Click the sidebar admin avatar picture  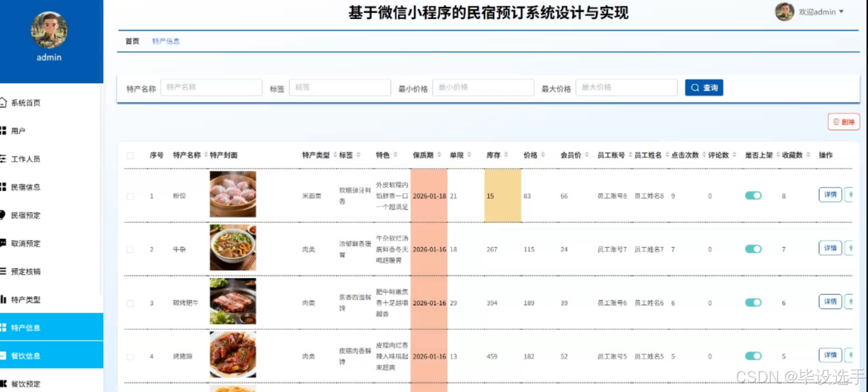(49, 30)
